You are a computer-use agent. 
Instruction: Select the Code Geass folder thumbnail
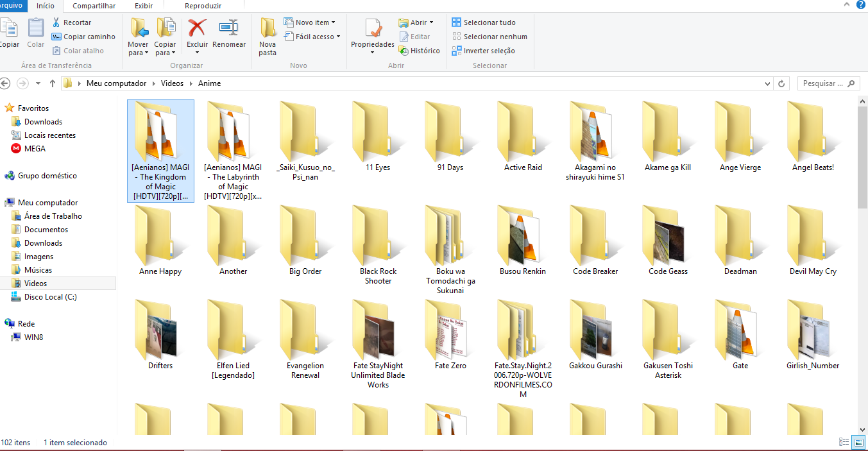coord(668,237)
